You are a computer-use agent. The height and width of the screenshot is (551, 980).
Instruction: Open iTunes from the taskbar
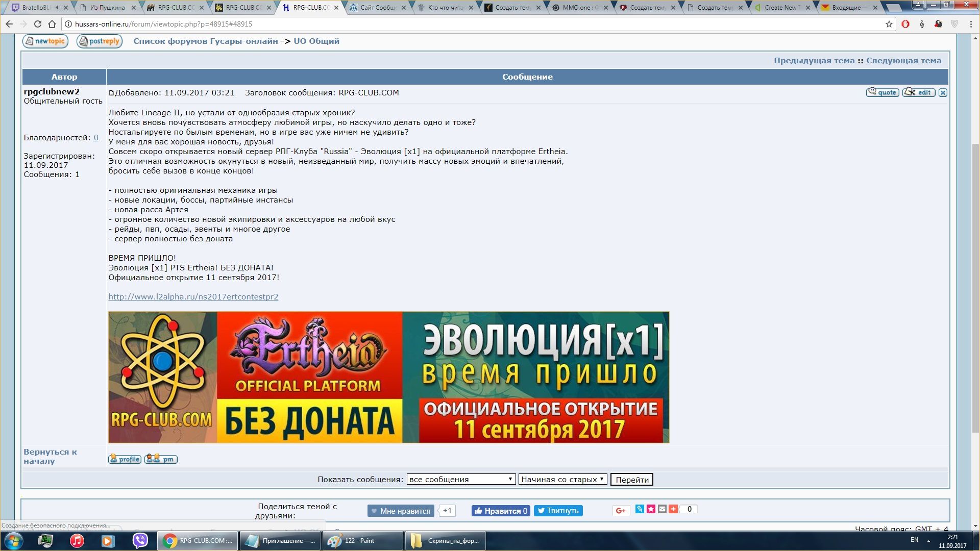77,541
